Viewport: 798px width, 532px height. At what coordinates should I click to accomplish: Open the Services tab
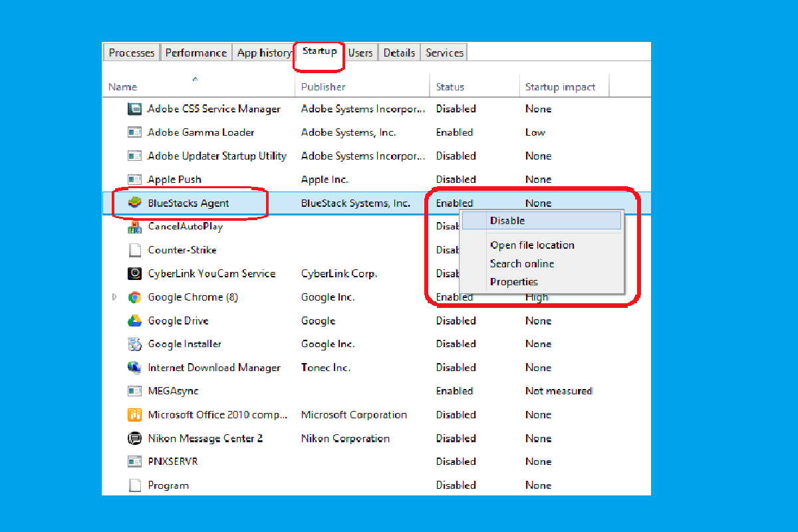444,53
